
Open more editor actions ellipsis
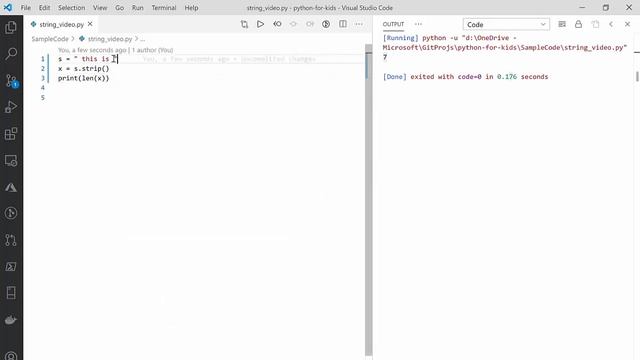point(359,24)
